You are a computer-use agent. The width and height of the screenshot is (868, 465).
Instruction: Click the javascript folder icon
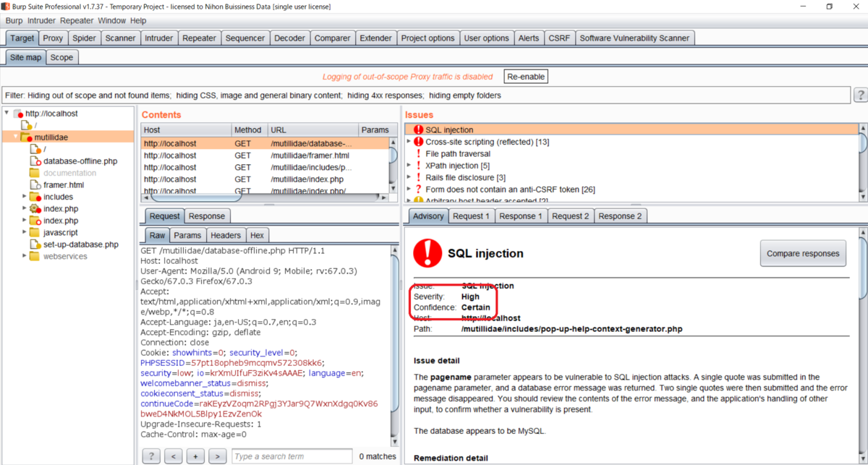click(x=35, y=233)
